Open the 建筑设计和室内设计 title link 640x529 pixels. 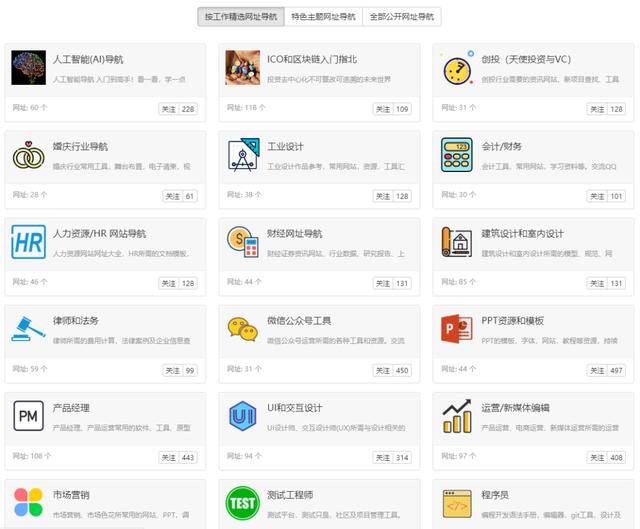522,233
